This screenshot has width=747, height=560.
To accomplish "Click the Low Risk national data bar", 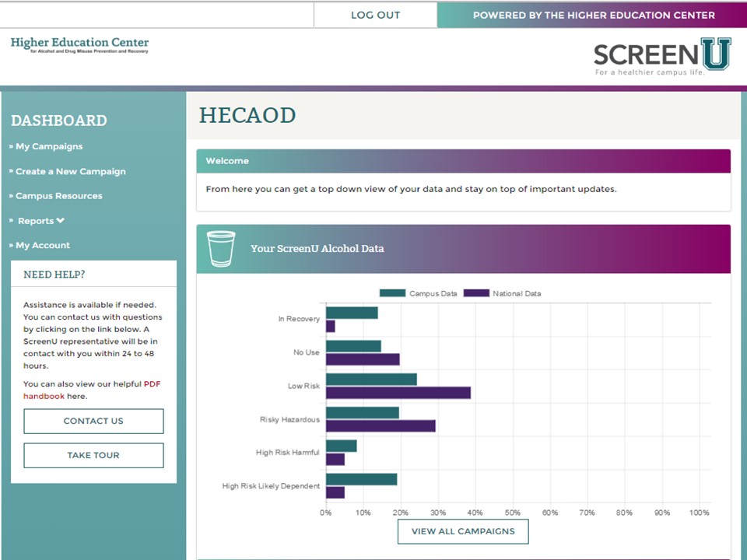I will (x=398, y=393).
